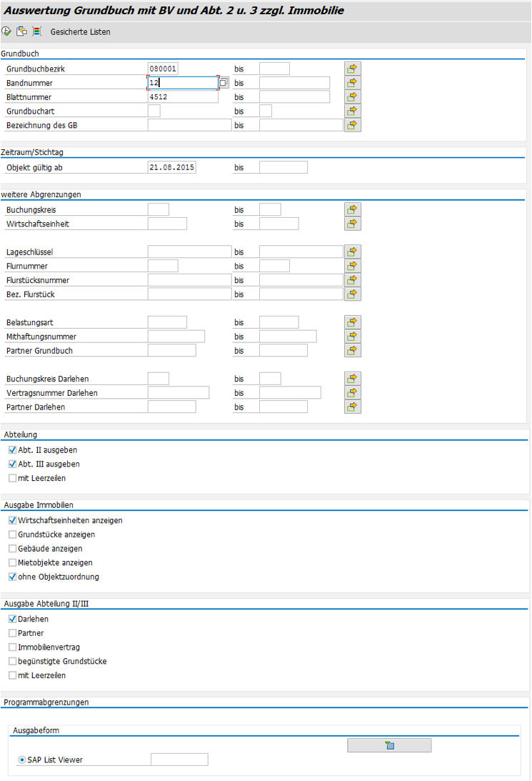Click the wide layout button in Ausgabeform
The image size is (532, 781).
click(x=389, y=745)
